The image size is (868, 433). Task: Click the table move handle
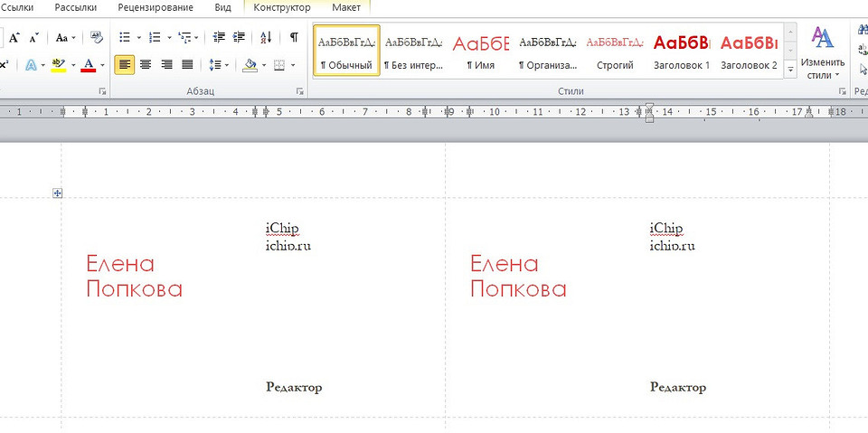tap(57, 193)
